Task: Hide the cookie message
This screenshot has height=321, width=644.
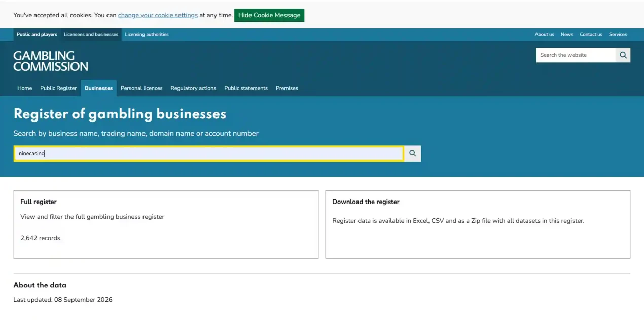Action: tap(269, 15)
